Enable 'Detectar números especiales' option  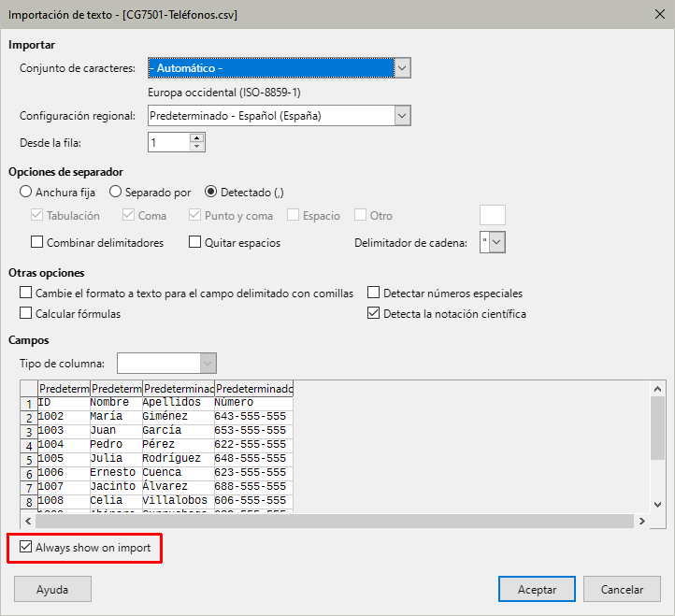(374, 293)
